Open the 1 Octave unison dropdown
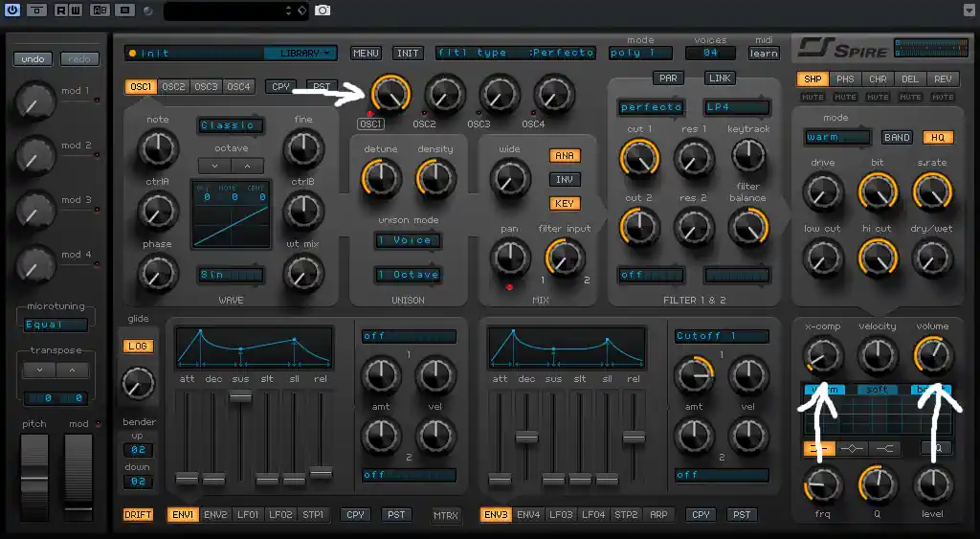The height and width of the screenshot is (539, 980). (408, 275)
